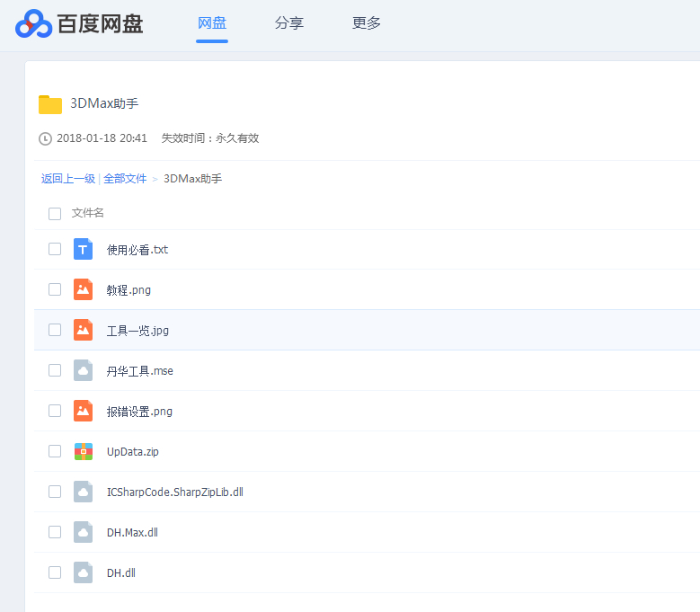Image resolution: width=700 pixels, height=612 pixels.
Task: Check the box for 工具一览.jpg
Action: [55, 330]
